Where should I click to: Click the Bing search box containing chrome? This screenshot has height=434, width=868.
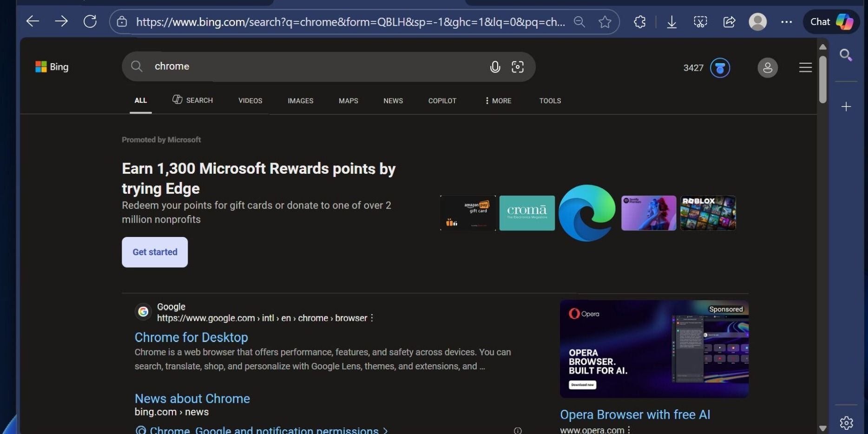(316, 67)
